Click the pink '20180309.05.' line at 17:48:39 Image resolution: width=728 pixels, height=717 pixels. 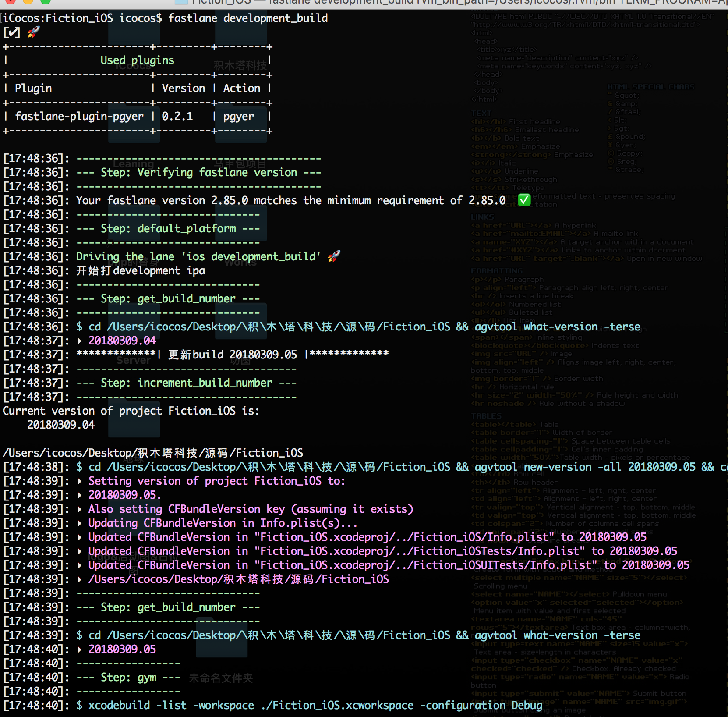point(125,495)
